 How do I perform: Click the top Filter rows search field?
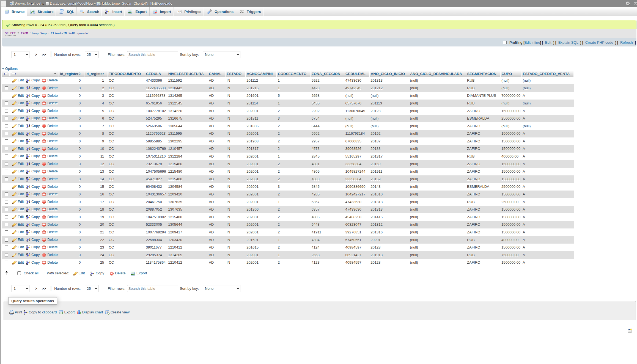(x=153, y=55)
